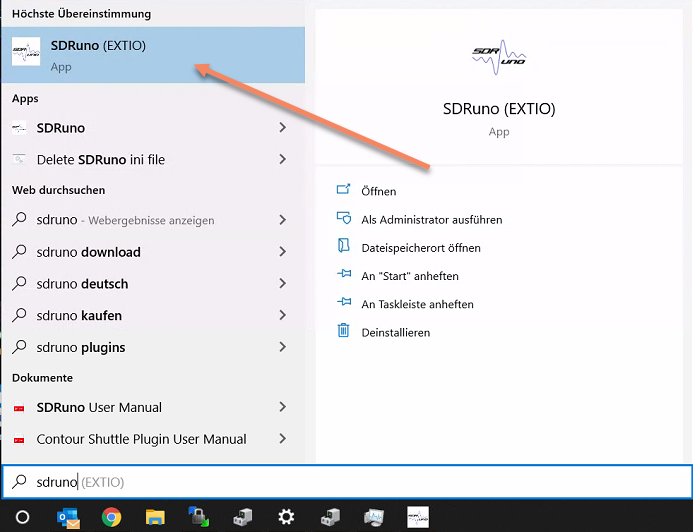Choose the sdruno download web suggestion
This screenshot has height=532, width=693.
tap(88, 252)
